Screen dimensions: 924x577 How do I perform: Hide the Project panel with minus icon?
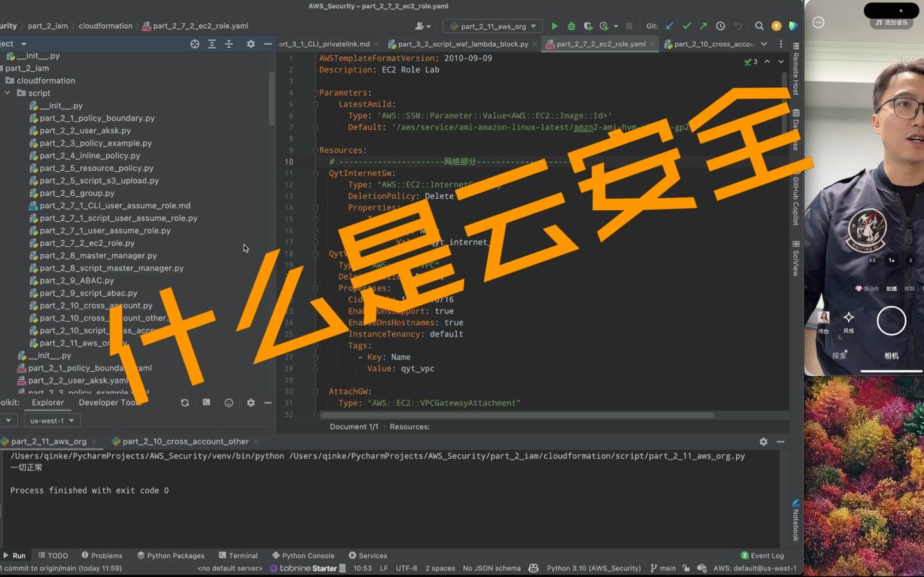(267, 44)
